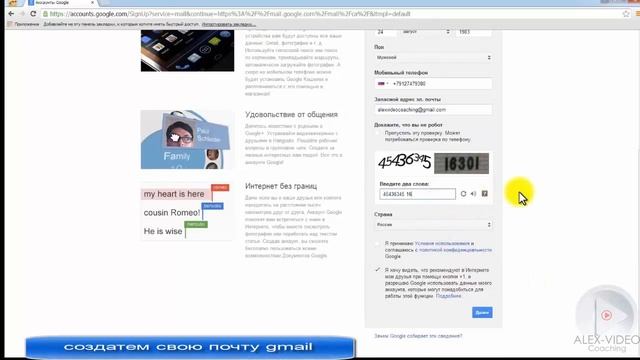Click the green padlock in address bar
The height and width of the screenshot is (360, 640).
(x=45, y=14)
